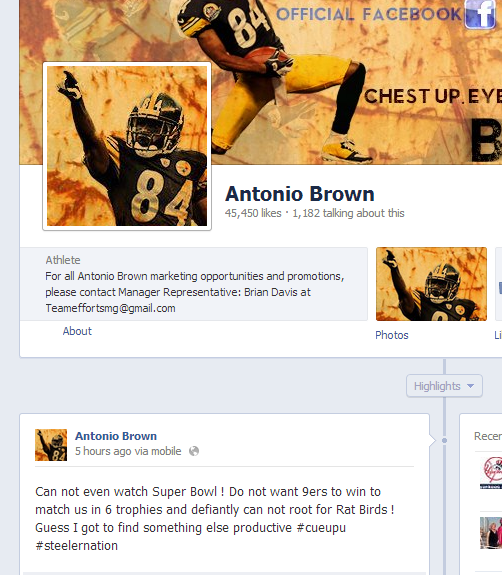This screenshot has width=502, height=575.
Task: Click '1,182 talking about this' text
Action: pyautogui.click(x=348, y=213)
